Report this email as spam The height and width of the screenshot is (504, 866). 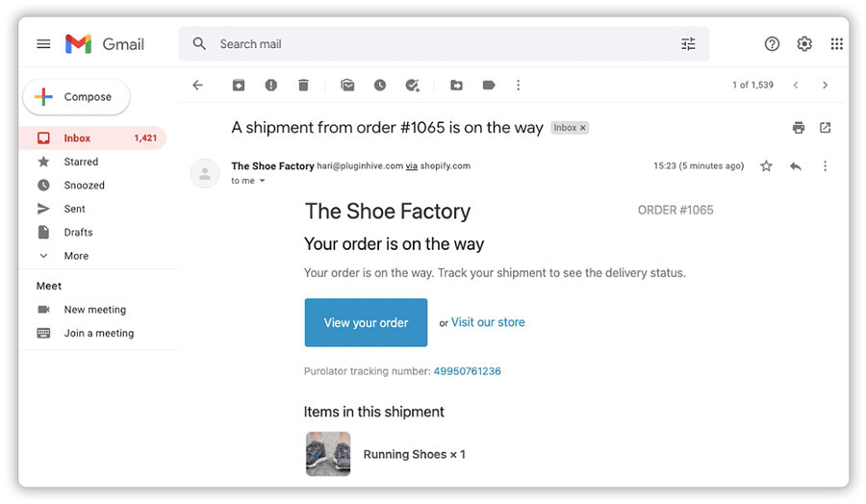(270, 85)
